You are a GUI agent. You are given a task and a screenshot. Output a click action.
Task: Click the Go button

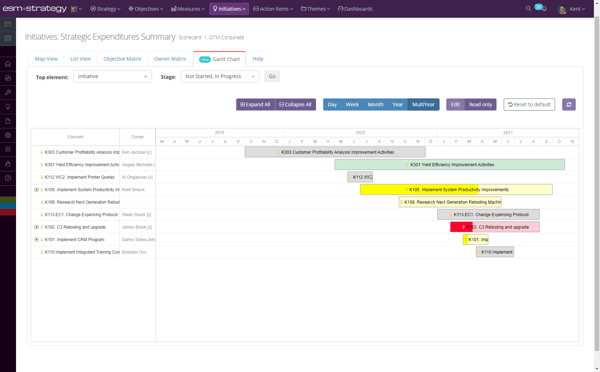point(272,77)
